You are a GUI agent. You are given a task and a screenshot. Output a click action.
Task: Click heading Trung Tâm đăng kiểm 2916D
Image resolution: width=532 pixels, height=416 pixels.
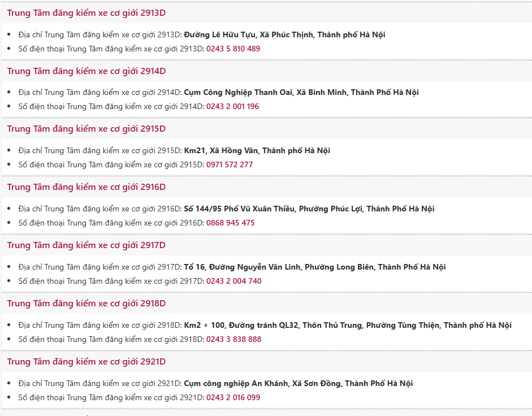coord(86,187)
